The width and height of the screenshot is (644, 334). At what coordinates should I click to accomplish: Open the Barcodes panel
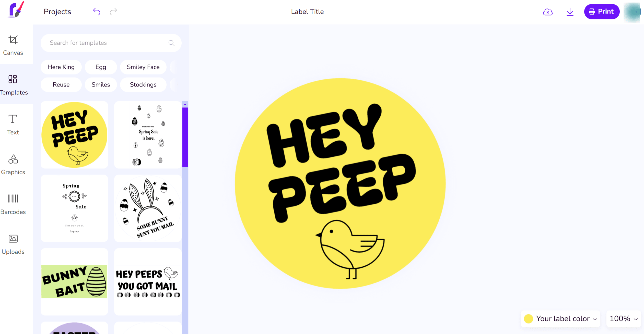(x=13, y=204)
